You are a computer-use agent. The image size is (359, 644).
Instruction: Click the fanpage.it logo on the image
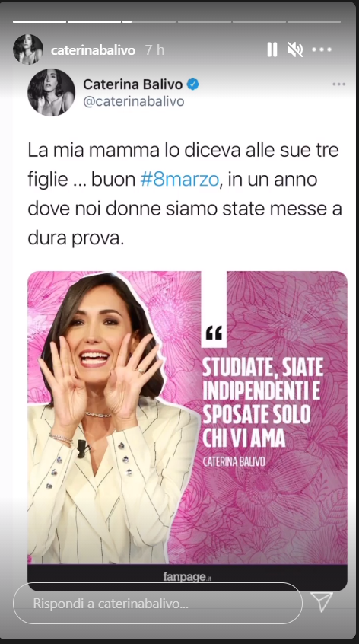point(187,577)
